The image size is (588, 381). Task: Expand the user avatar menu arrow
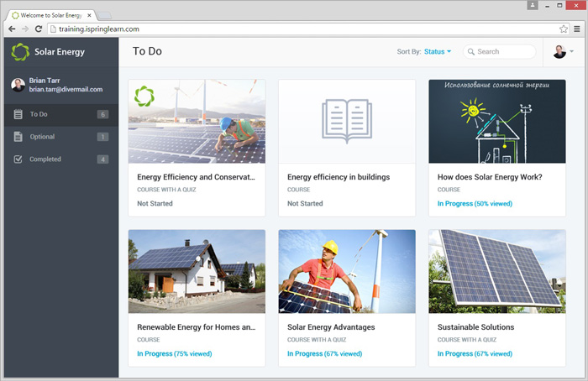[x=571, y=51]
